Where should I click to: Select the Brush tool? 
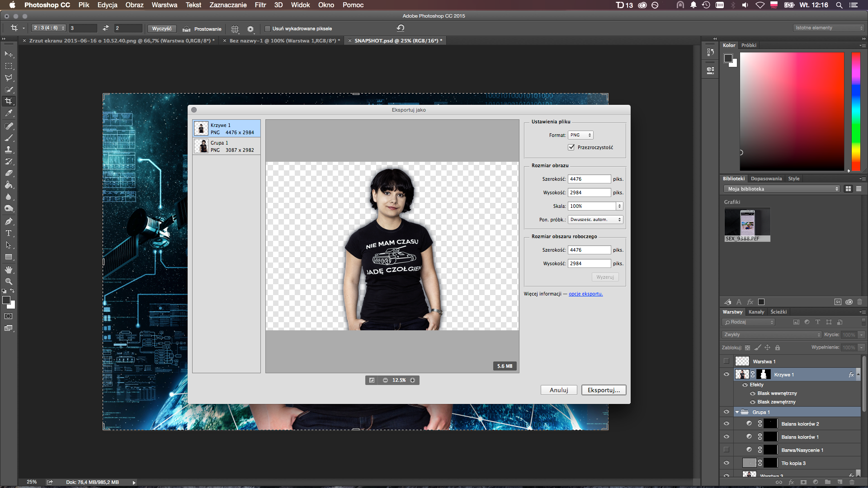click(x=9, y=138)
